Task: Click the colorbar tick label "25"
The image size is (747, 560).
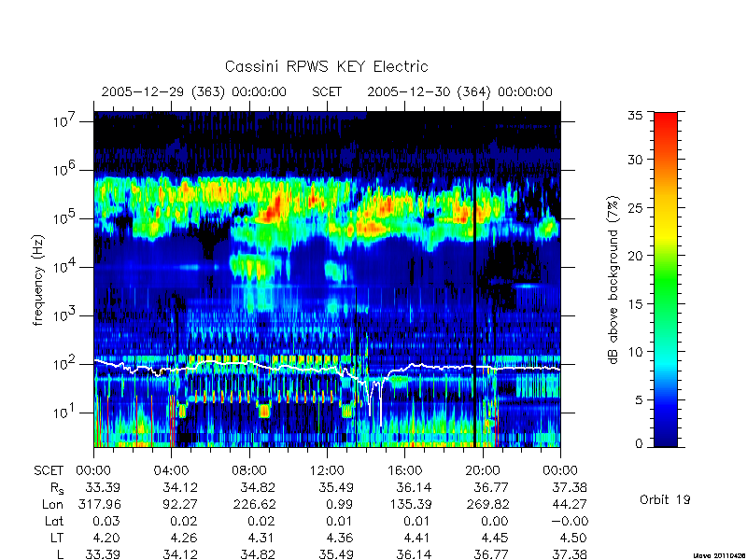Action: point(635,207)
